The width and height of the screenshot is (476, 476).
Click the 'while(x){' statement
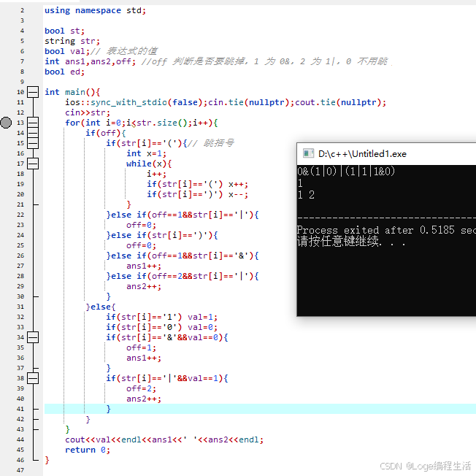click(149, 164)
